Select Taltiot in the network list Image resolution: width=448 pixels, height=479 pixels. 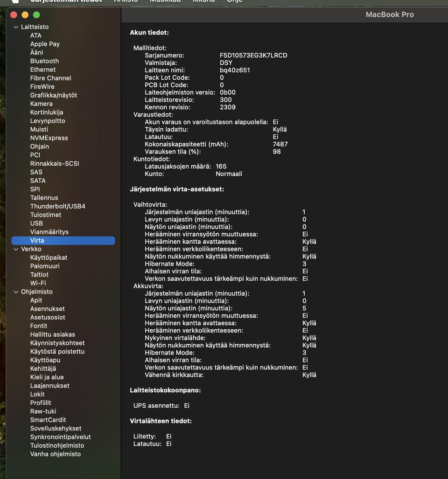click(39, 275)
